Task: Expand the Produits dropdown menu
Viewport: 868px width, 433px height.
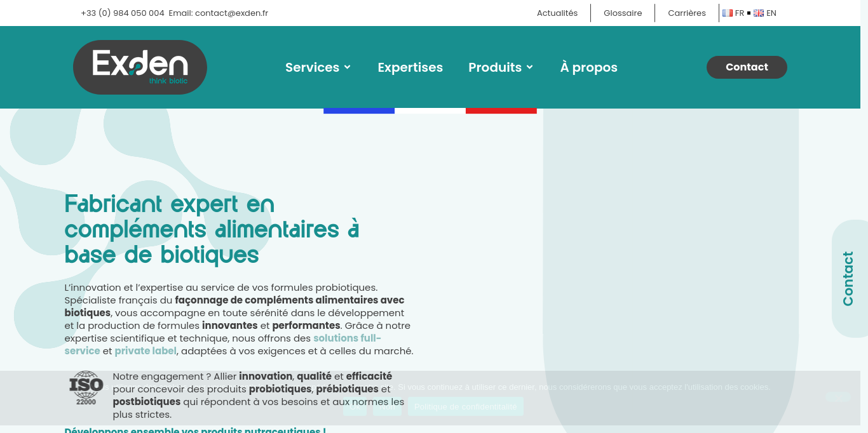Action: [500, 67]
